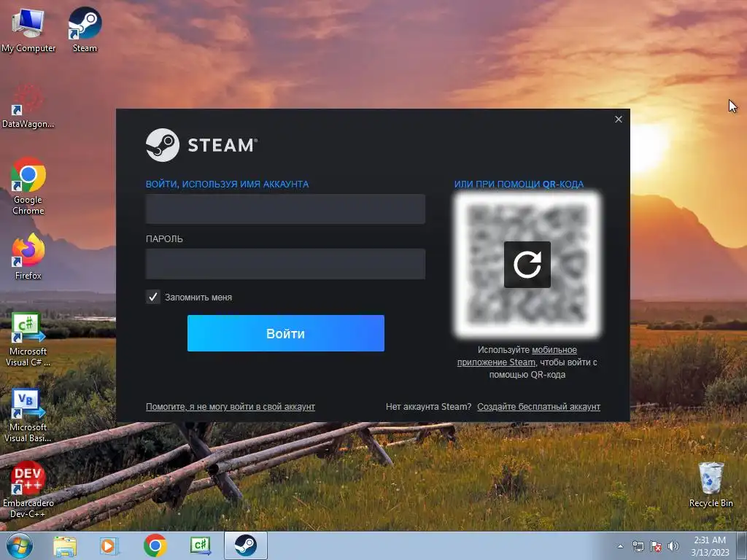Open Chrome from the taskbar
The width and height of the screenshot is (747, 560).
coord(155,545)
